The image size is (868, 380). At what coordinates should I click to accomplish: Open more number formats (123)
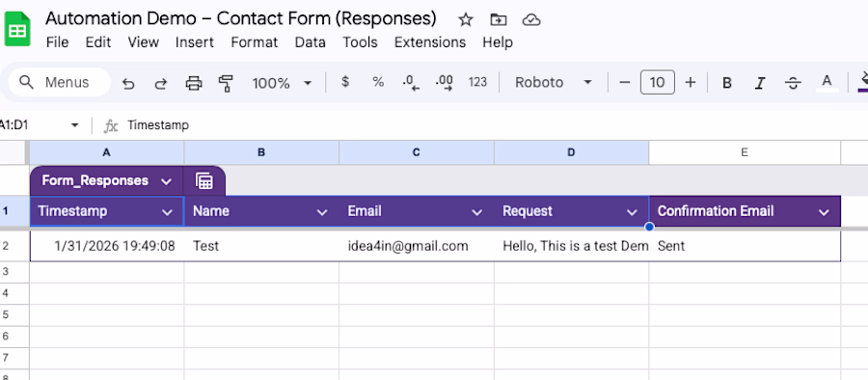tap(477, 82)
